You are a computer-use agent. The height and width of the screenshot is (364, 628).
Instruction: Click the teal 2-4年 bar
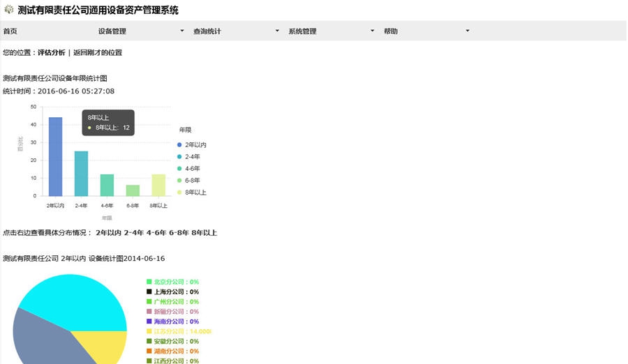pyautogui.click(x=82, y=174)
